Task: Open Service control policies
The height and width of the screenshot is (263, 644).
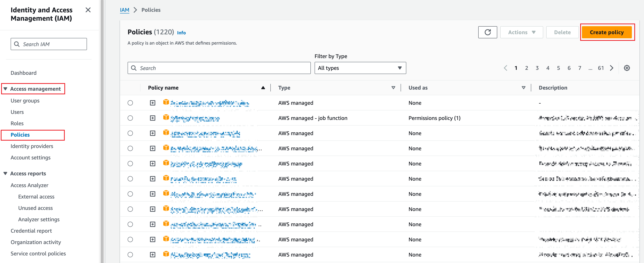Action: (38, 254)
